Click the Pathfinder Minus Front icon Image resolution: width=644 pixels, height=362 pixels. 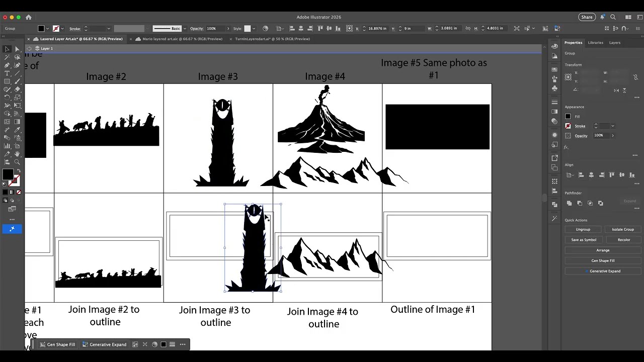(x=580, y=203)
